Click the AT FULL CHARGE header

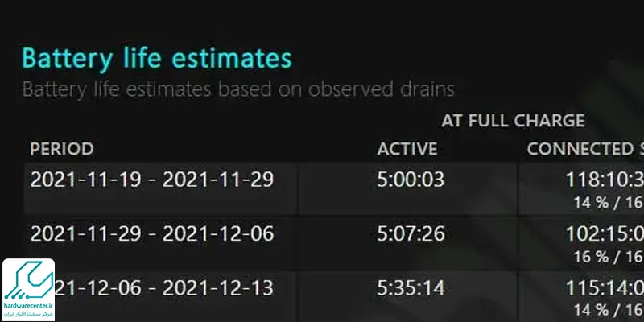pos(513,121)
